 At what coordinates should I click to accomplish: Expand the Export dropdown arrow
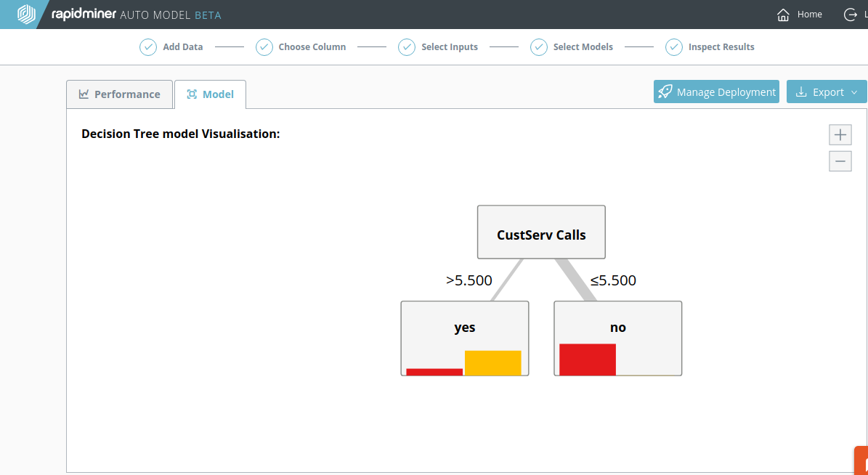(854, 92)
